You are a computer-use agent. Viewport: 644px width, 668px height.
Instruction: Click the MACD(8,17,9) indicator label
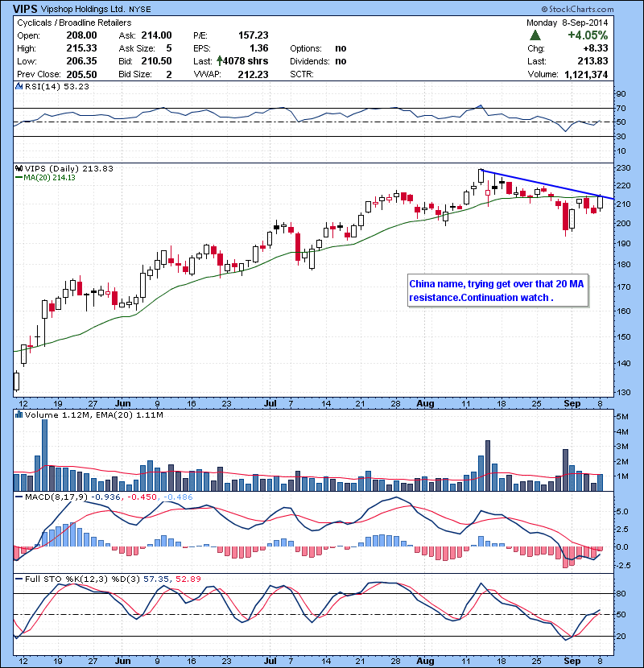(56, 497)
